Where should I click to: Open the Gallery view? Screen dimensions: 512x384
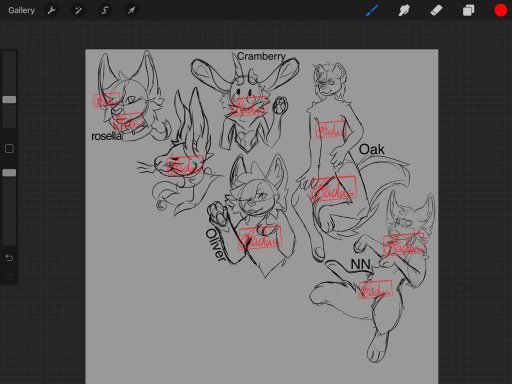pos(21,10)
